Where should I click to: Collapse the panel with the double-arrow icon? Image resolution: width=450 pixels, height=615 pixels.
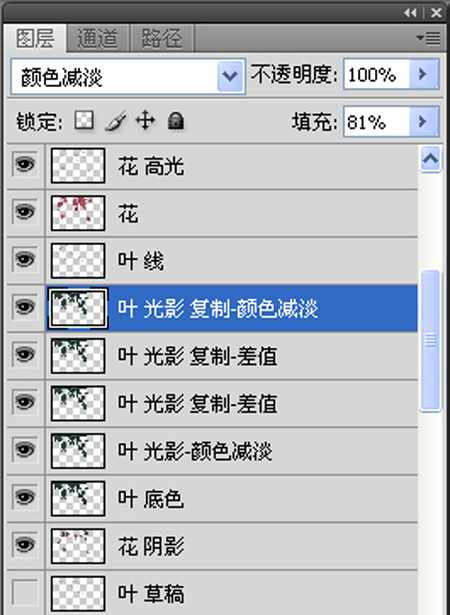point(410,13)
